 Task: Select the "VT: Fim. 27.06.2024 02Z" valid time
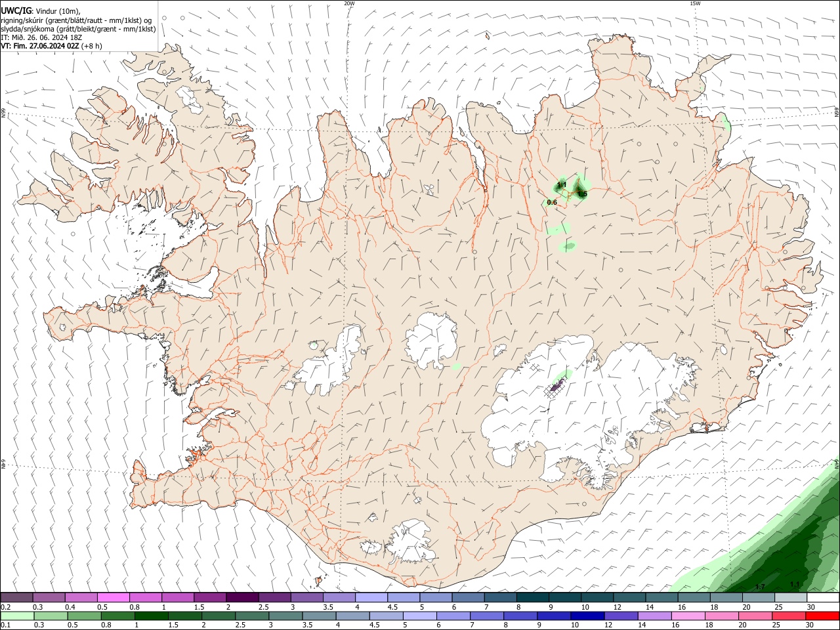click(x=40, y=46)
